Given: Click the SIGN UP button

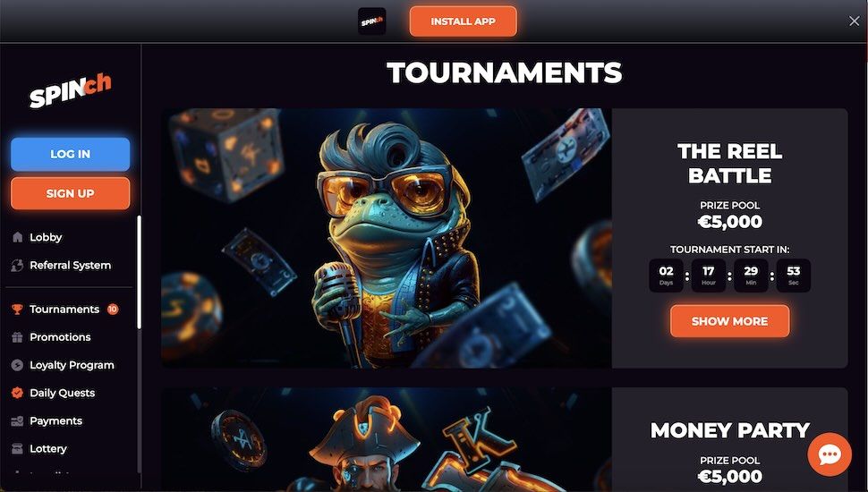Looking at the screenshot, I should point(71,193).
